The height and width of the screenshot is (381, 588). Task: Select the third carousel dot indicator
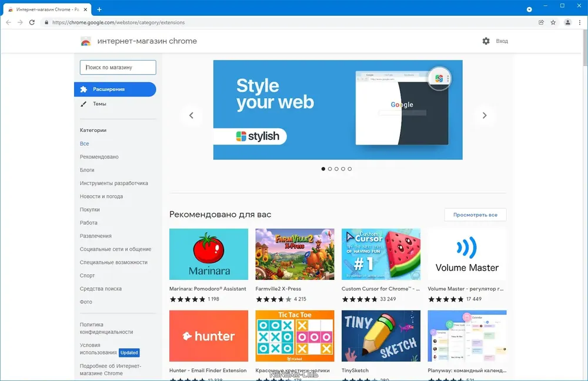(x=336, y=169)
